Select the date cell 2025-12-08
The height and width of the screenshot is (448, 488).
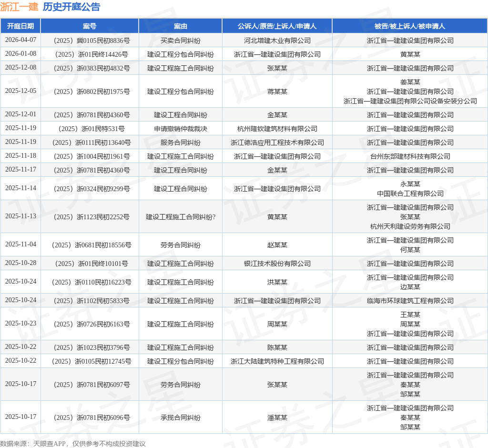click(20, 67)
